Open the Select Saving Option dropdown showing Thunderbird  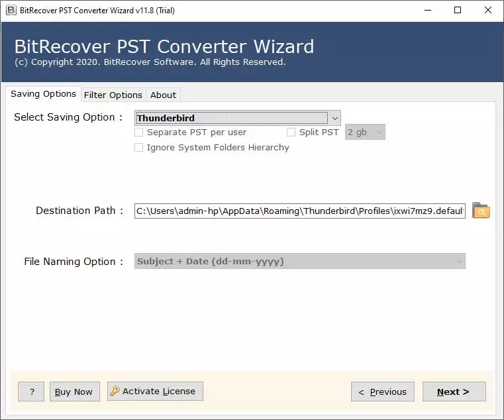[238, 118]
